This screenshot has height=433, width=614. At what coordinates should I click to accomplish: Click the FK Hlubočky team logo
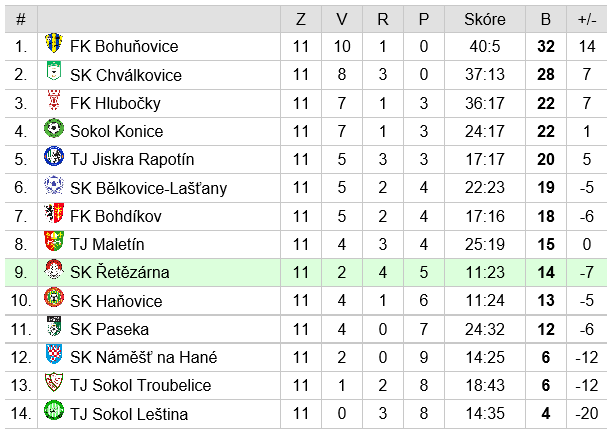tap(54, 100)
